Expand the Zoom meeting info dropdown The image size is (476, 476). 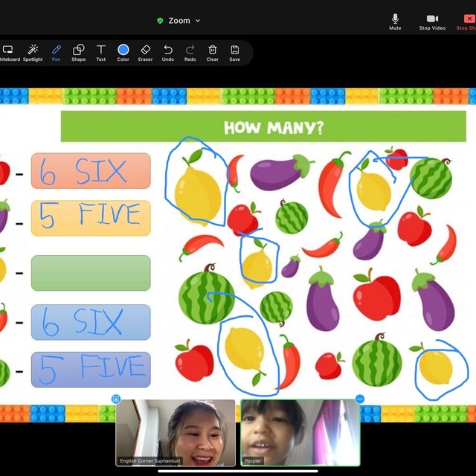tap(198, 21)
